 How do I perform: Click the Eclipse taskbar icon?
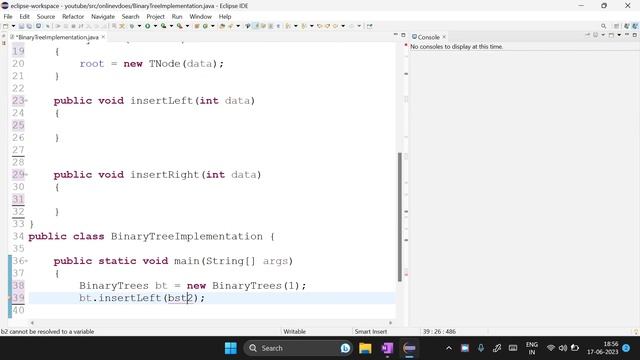click(x=409, y=348)
